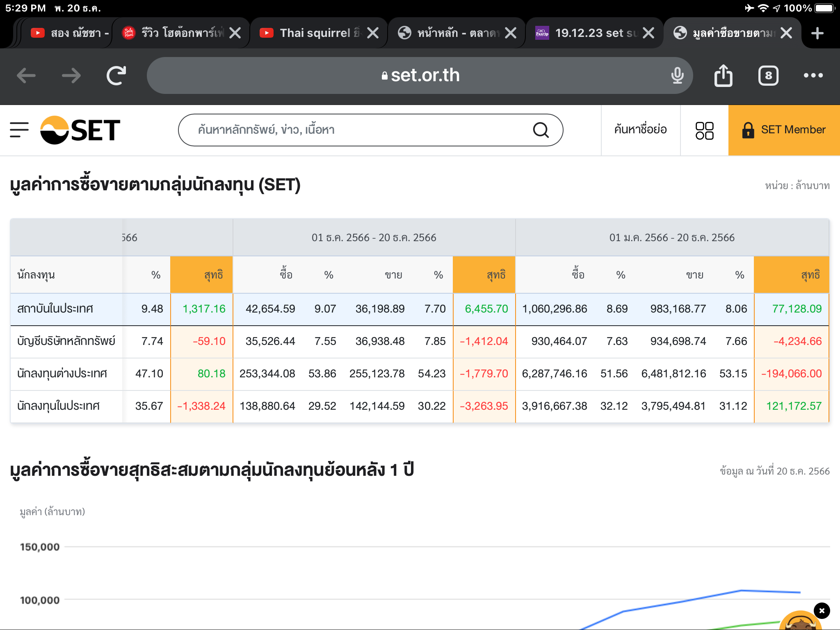Open the tab switcher showing 8 tabs
840x630 pixels.
pyautogui.click(x=768, y=76)
